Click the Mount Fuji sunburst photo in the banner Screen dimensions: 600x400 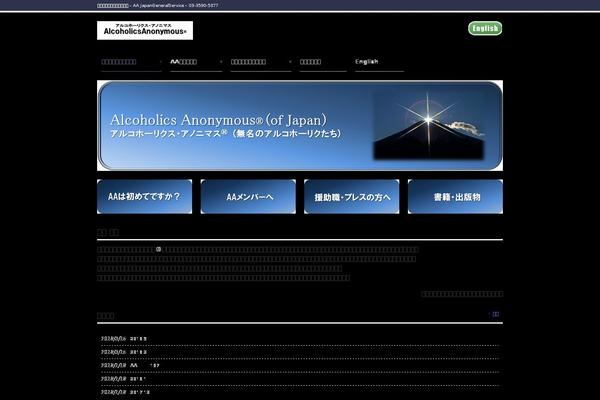[x=429, y=126]
